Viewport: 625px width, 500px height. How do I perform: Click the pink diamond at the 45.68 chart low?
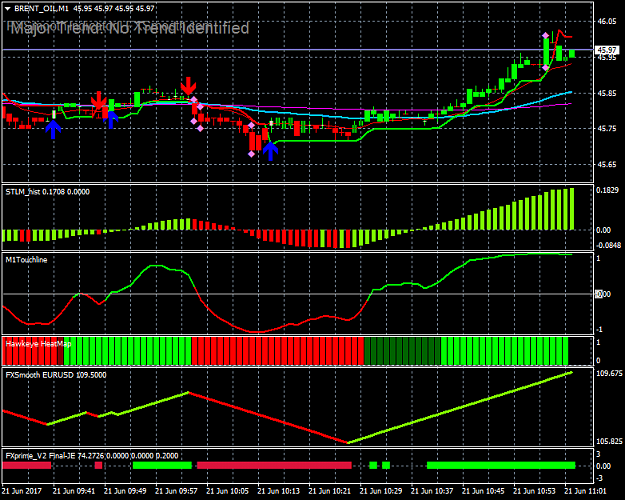pos(251,154)
